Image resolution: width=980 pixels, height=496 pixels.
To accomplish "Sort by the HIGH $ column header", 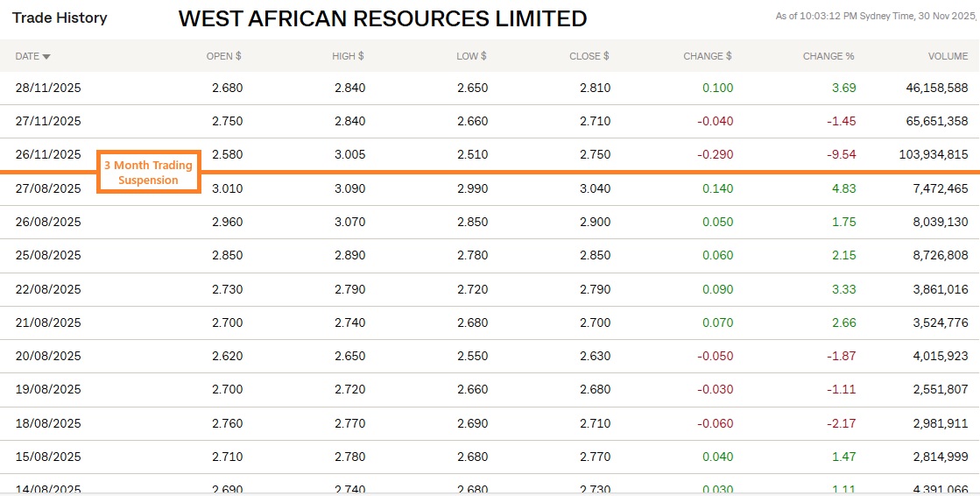I will coord(348,56).
